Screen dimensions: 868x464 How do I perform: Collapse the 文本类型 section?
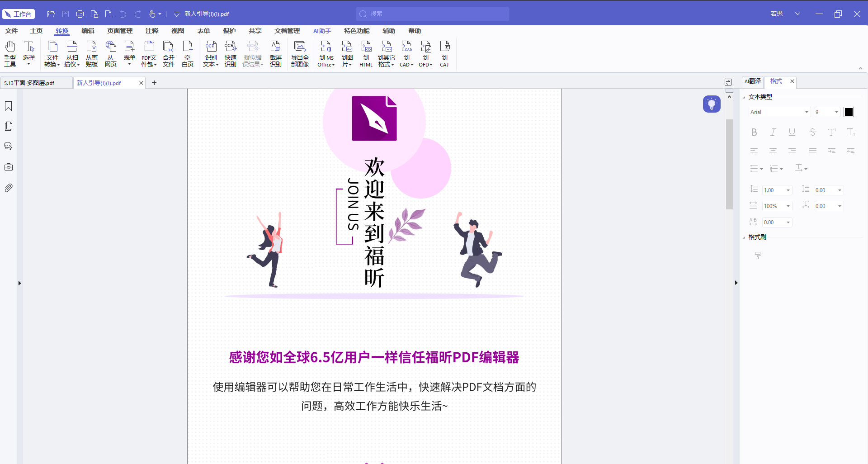(744, 97)
